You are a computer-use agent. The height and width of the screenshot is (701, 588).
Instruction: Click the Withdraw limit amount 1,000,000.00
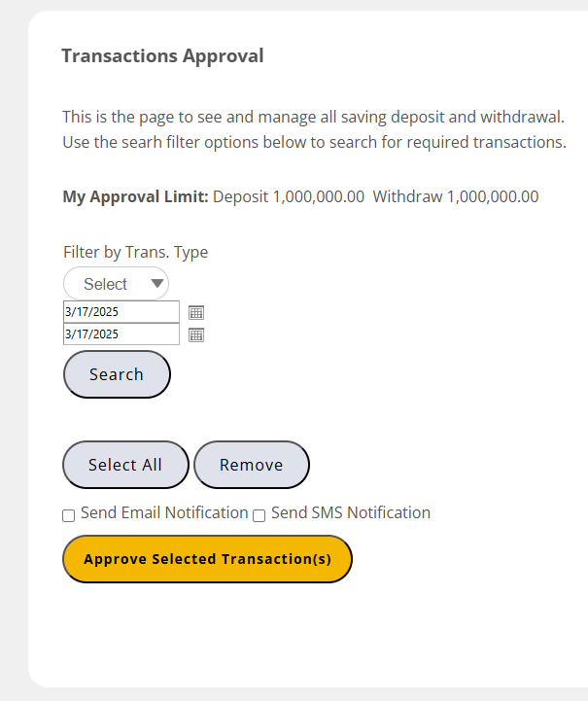click(492, 196)
